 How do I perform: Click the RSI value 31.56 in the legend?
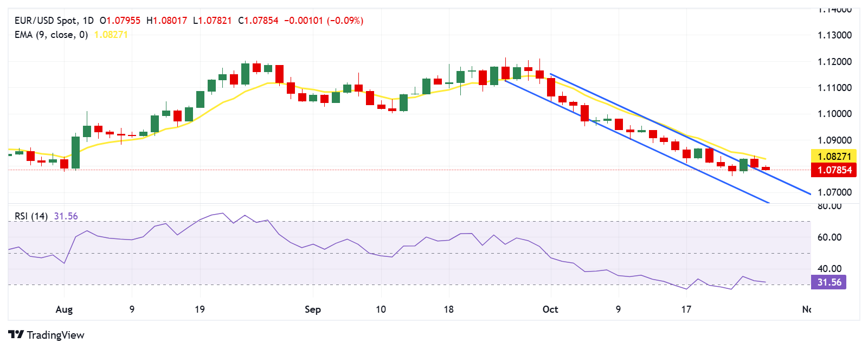66,216
